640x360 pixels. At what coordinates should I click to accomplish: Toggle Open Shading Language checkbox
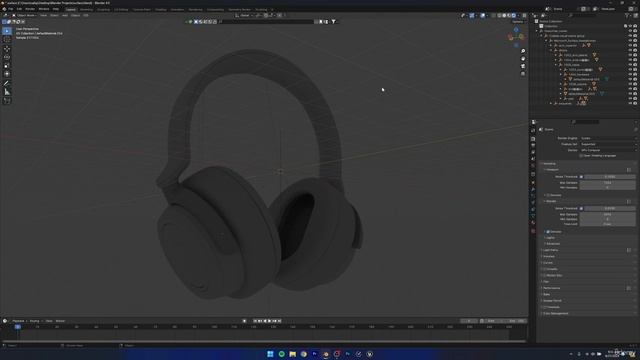[x=581, y=156]
